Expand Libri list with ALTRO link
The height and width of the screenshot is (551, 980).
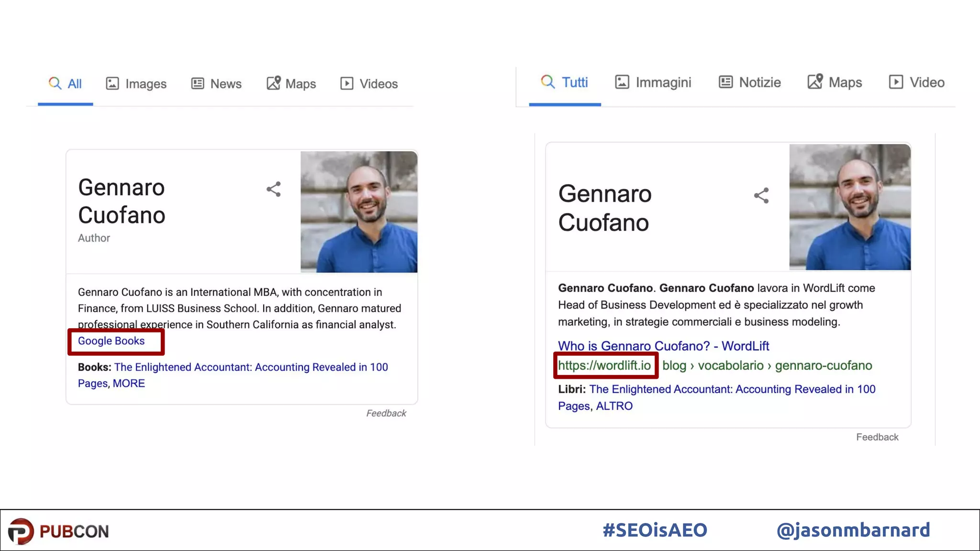click(614, 406)
